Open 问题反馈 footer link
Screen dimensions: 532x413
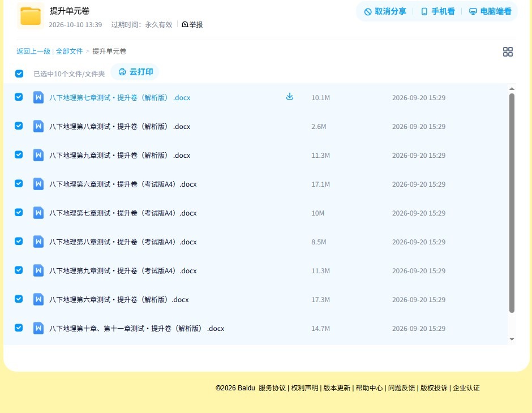(402, 388)
